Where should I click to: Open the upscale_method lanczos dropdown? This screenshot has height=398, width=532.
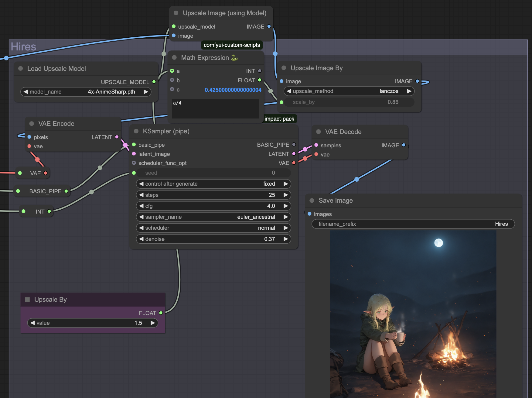[349, 91]
